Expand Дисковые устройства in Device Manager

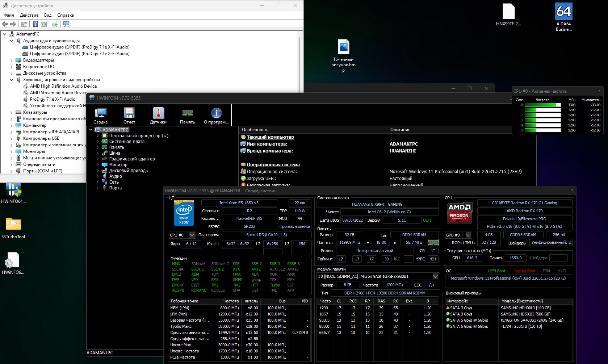(x=11, y=74)
